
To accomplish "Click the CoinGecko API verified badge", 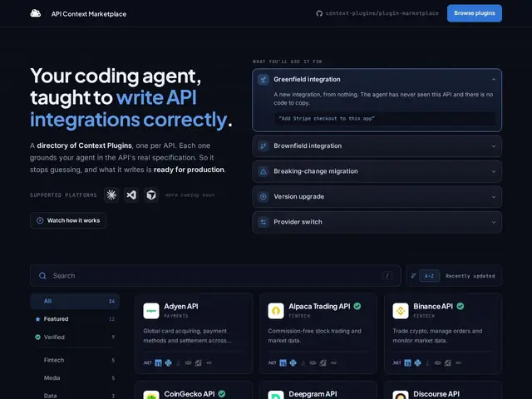I will pos(222,393).
